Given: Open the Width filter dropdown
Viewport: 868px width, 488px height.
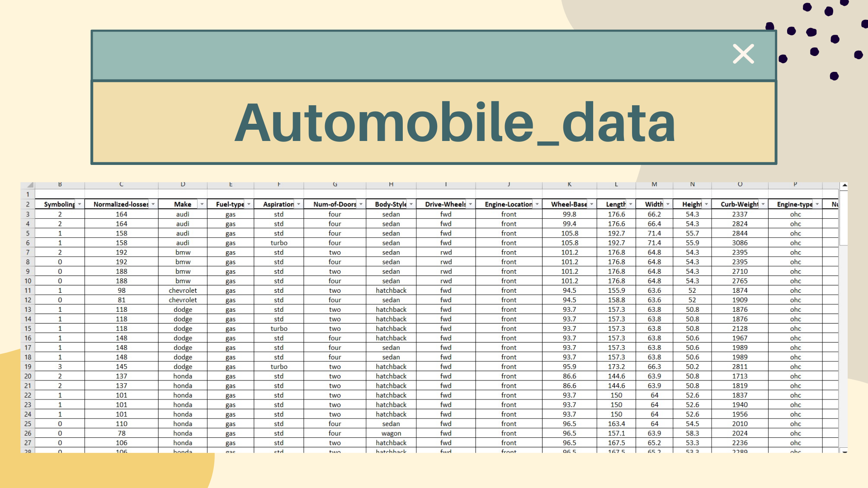Looking at the screenshot, I should pos(668,204).
